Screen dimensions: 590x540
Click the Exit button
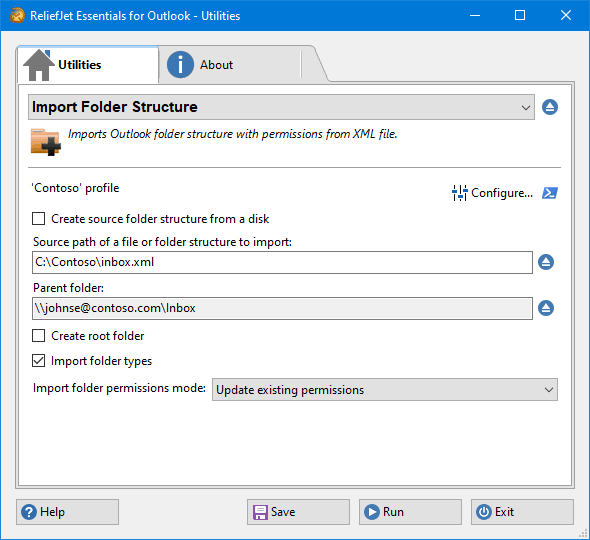(x=522, y=512)
